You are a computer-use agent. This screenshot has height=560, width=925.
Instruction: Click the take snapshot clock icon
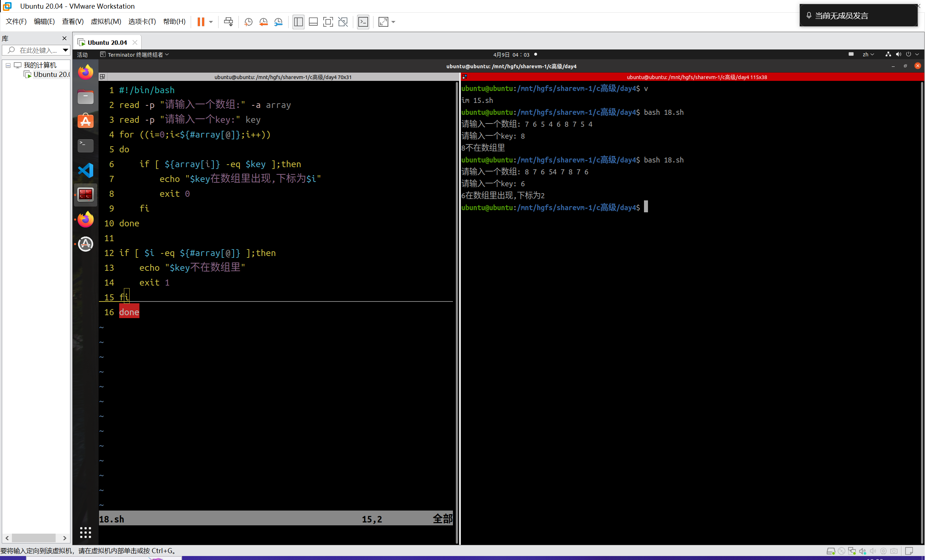[248, 22]
